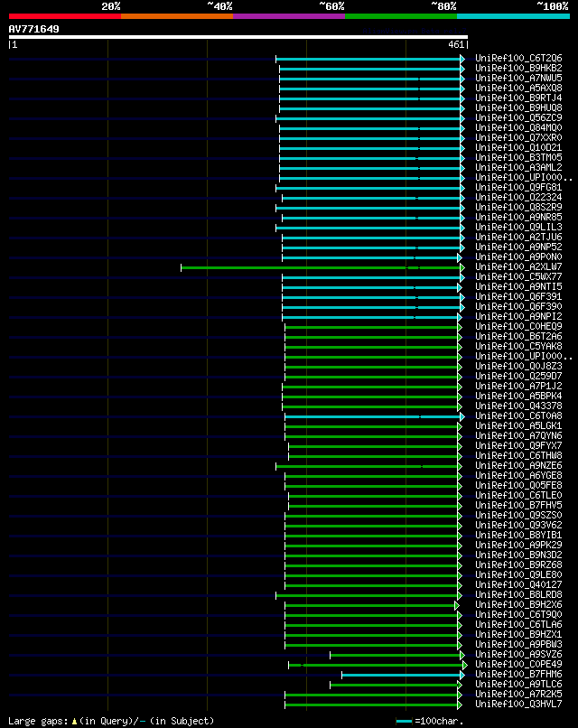578x728 pixels.
Task: Select subject label UniRef100_Q9FG81
Action: coord(518,187)
